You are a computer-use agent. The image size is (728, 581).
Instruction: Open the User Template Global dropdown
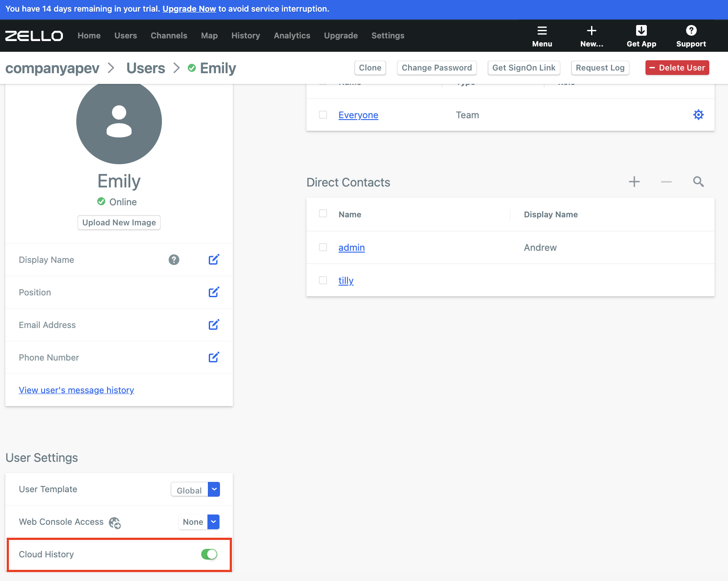pyautogui.click(x=195, y=490)
